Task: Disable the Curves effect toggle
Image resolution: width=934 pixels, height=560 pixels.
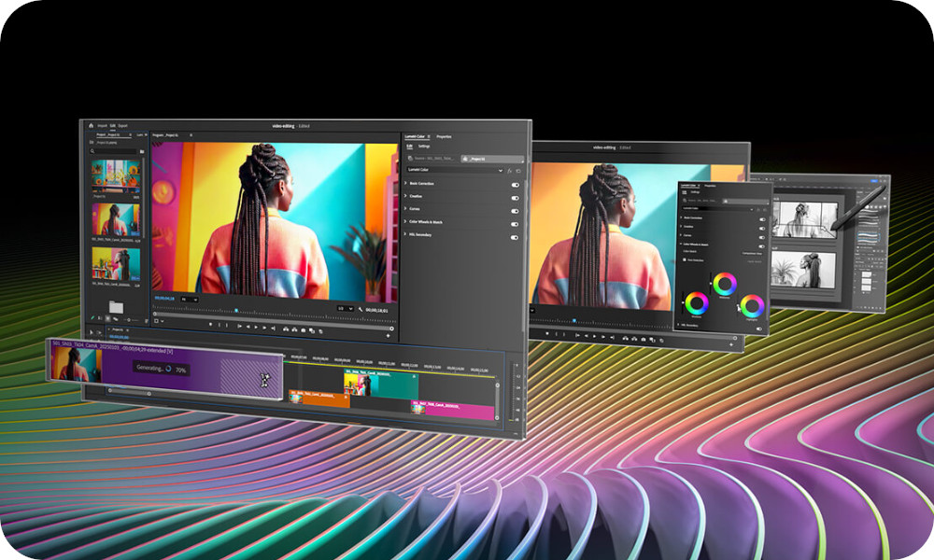Action: tap(515, 211)
